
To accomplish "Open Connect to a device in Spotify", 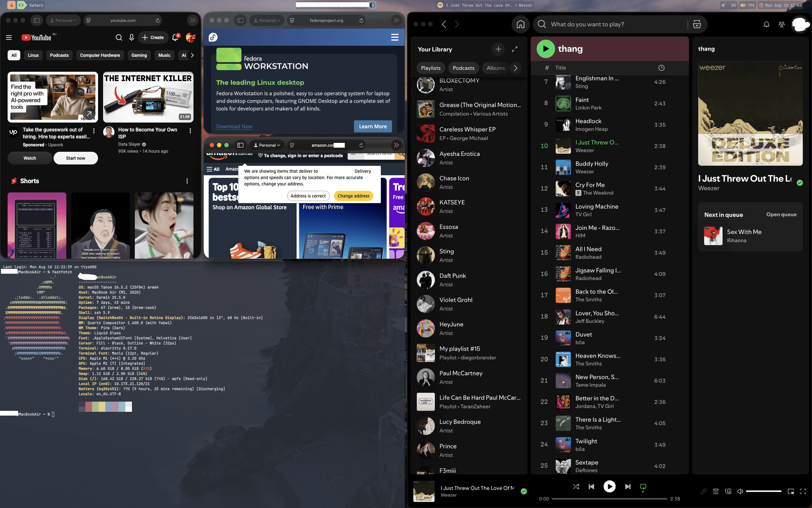I will 728,491.
